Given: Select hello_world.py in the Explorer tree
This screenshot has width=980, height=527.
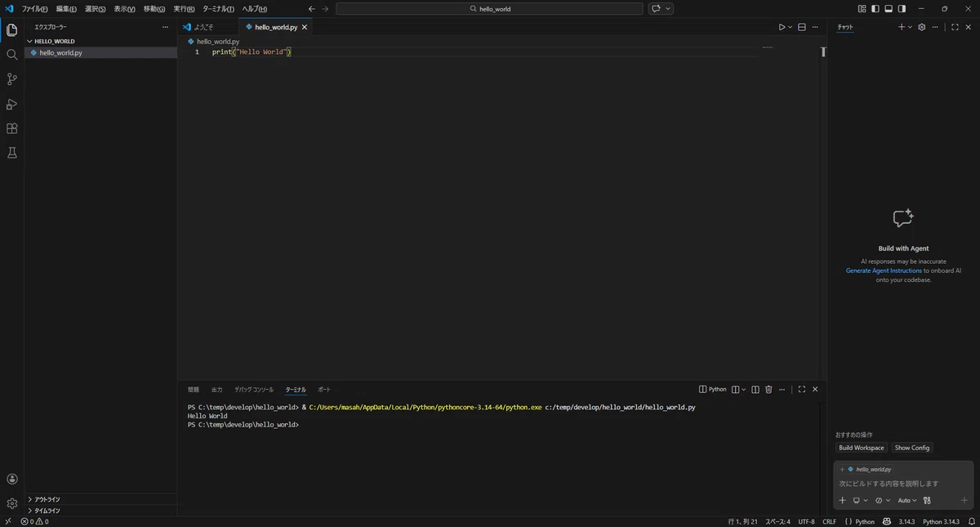Looking at the screenshot, I should (x=101, y=52).
